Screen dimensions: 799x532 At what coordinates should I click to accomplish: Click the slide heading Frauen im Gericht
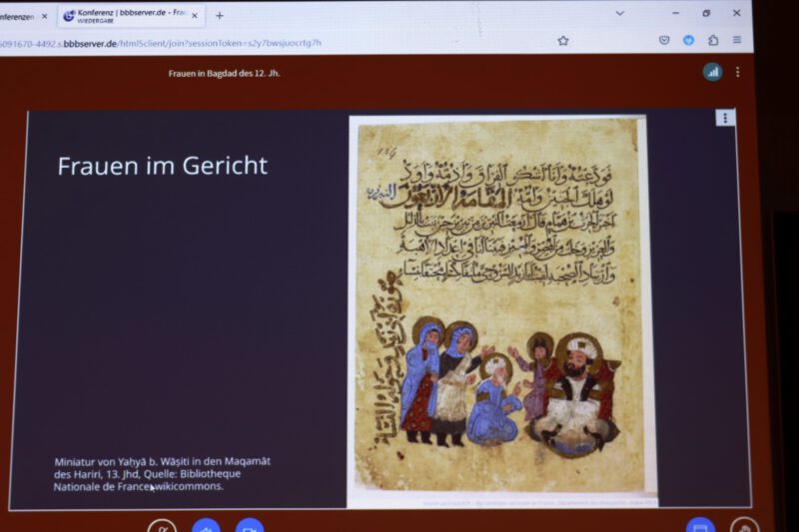tap(163, 166)
